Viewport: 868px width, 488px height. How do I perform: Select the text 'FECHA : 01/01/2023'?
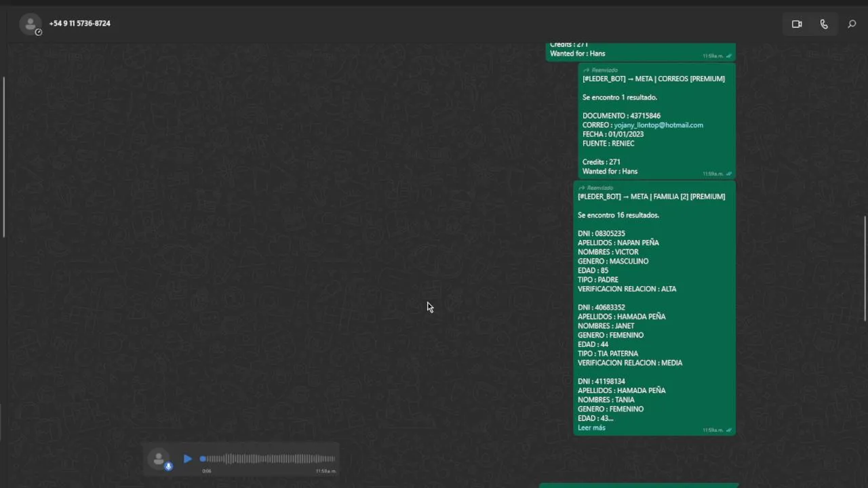pyautogui.click(x=613, y=134)
